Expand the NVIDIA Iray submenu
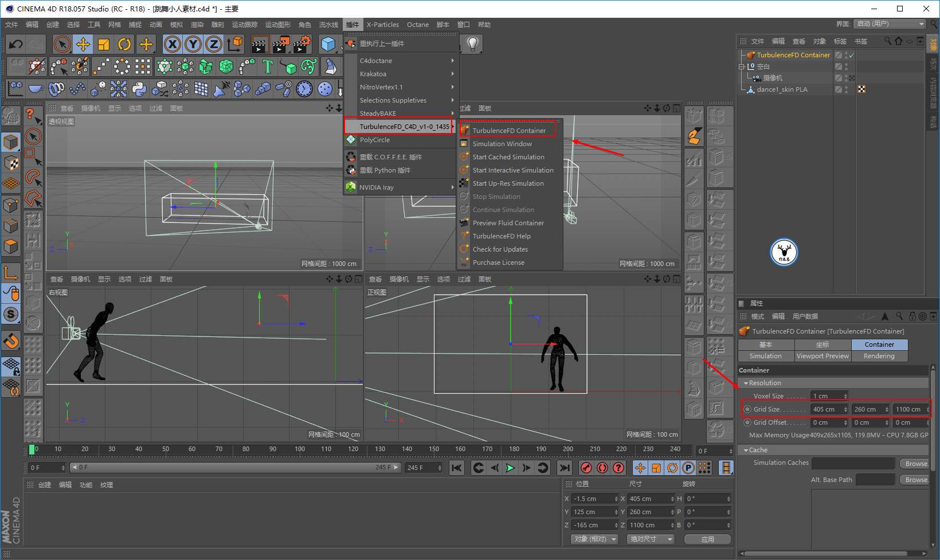Screen dimensions: 940x560 coord(401,187)
